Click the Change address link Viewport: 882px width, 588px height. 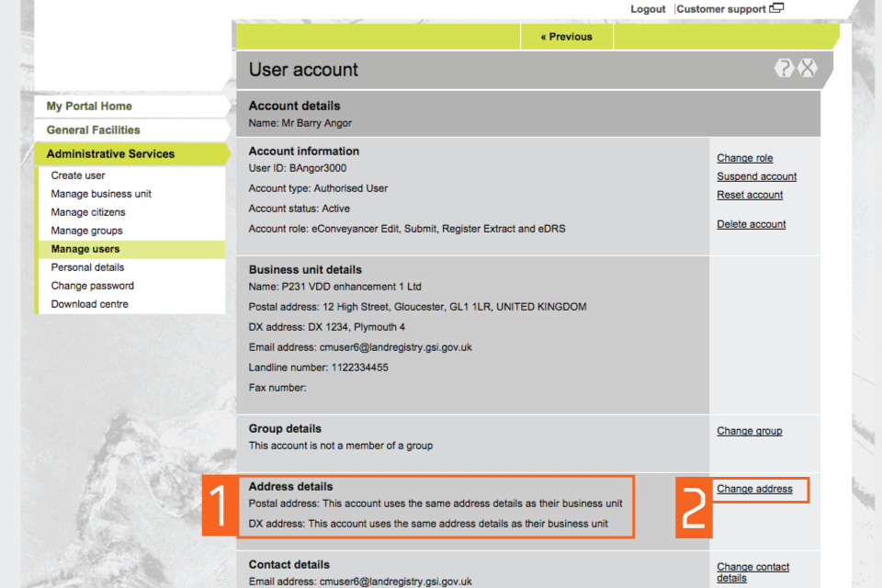754,489
